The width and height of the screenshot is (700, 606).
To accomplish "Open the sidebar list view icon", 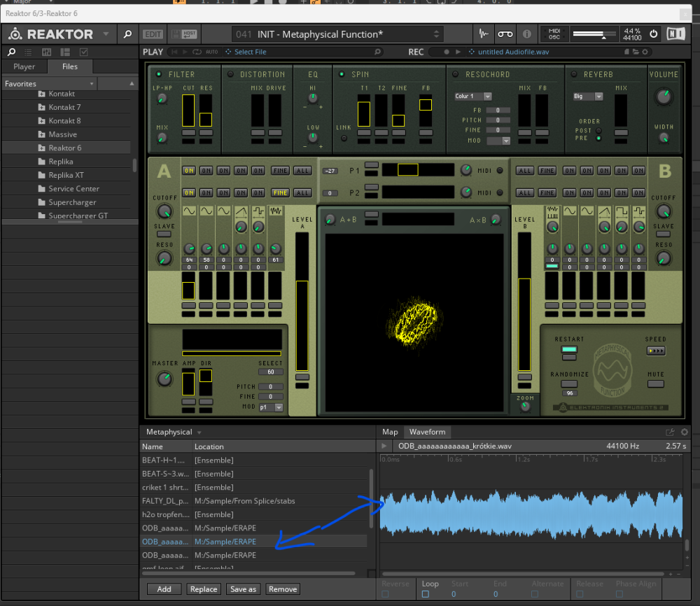I will (28, 52).
